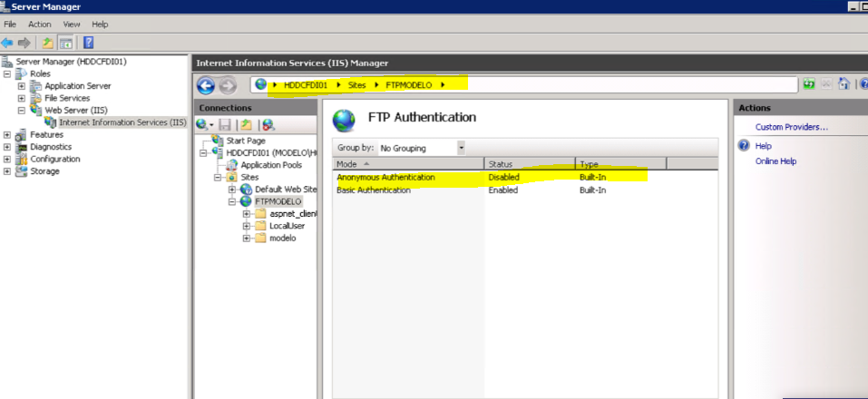Select the HDDCFDI01 (MODELO) server node
Viewport: 868px width, 399px height.
[x=271, y=152]
